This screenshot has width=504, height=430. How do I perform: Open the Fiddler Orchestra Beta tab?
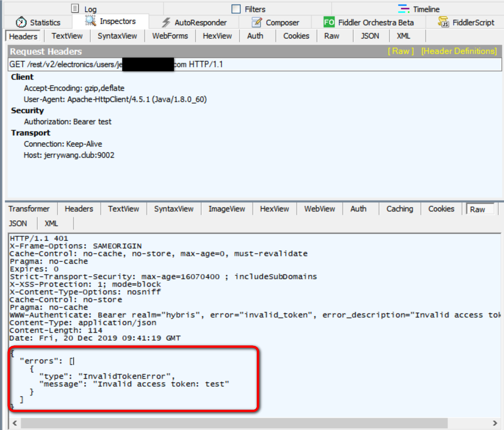(368, 22)
